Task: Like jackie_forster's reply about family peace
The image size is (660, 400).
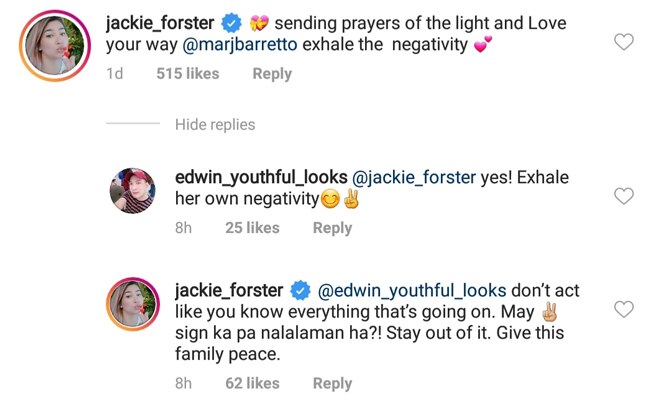Action: coord(623,309)
